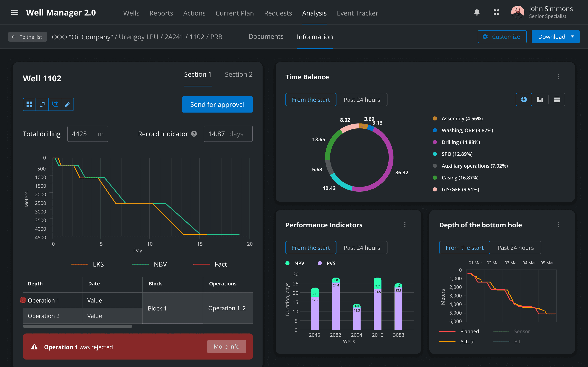The height and width of the screenshot is (367, 588).
Task: Select the grid layout view icon
Action: click(29, 104)
